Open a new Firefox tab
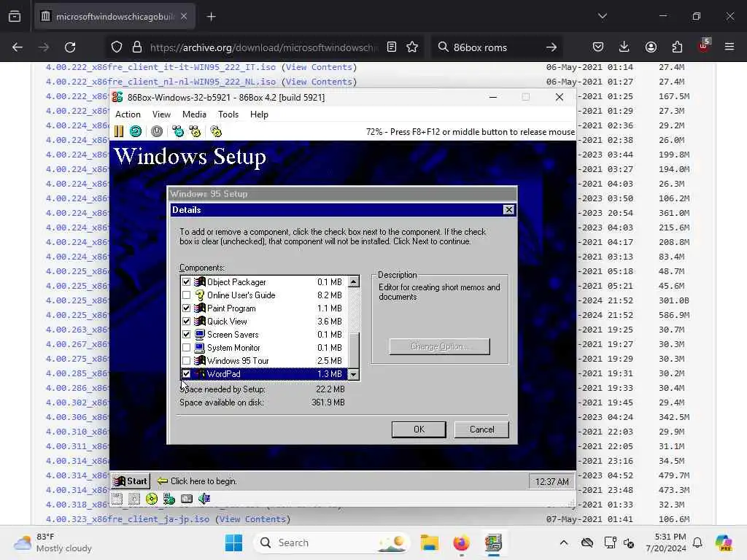Image resolution: width=747 pixels, height=560 pixels. pos(211,17)
